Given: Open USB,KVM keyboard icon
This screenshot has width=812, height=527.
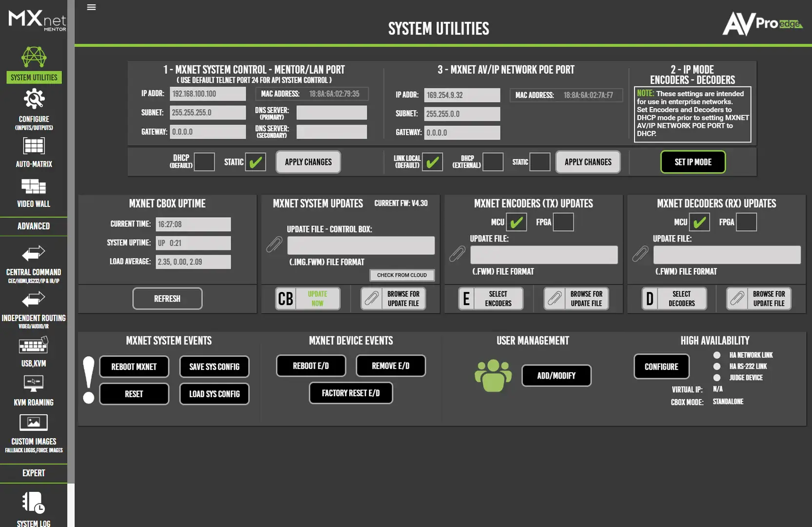Looking at the screenshot, I should [34, 345].
